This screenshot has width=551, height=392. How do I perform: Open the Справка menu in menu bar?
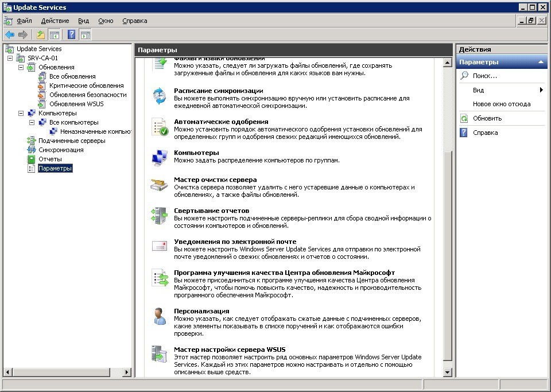tap(134, 21)
